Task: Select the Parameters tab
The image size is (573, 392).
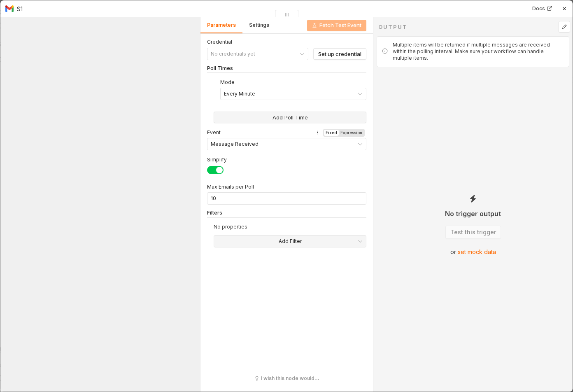Action: [x=221, y=25]
